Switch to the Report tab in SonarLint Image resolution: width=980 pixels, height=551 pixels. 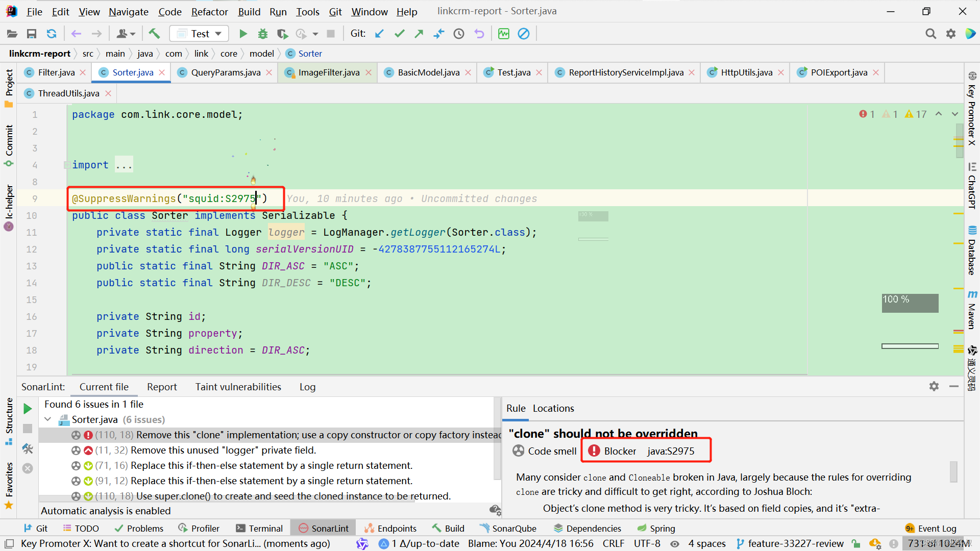pyautogui.click(x=161, y=386)
